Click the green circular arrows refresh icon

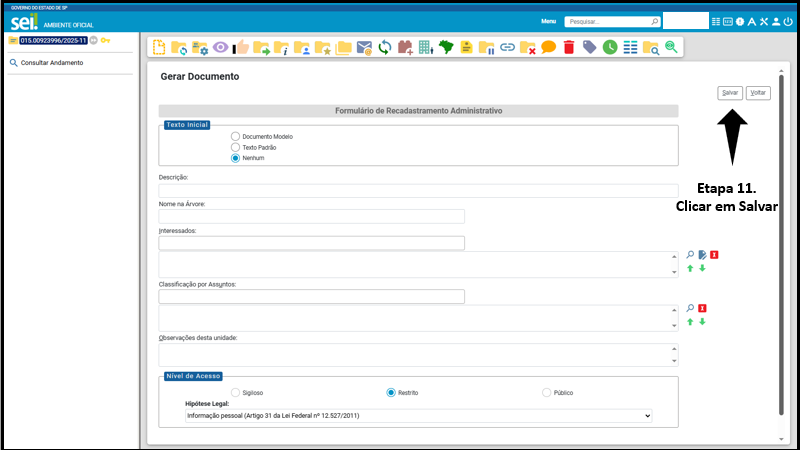(x=384, y=47)
